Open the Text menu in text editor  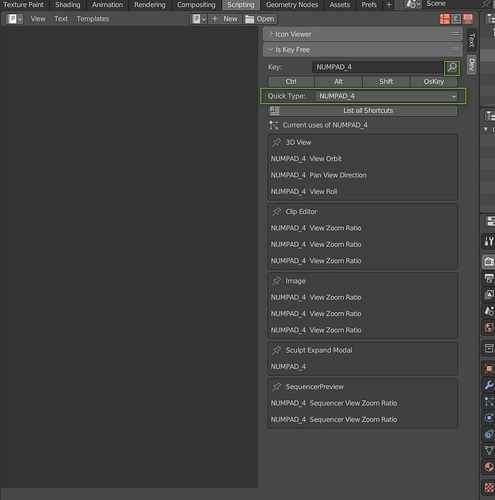coord(61,19)
